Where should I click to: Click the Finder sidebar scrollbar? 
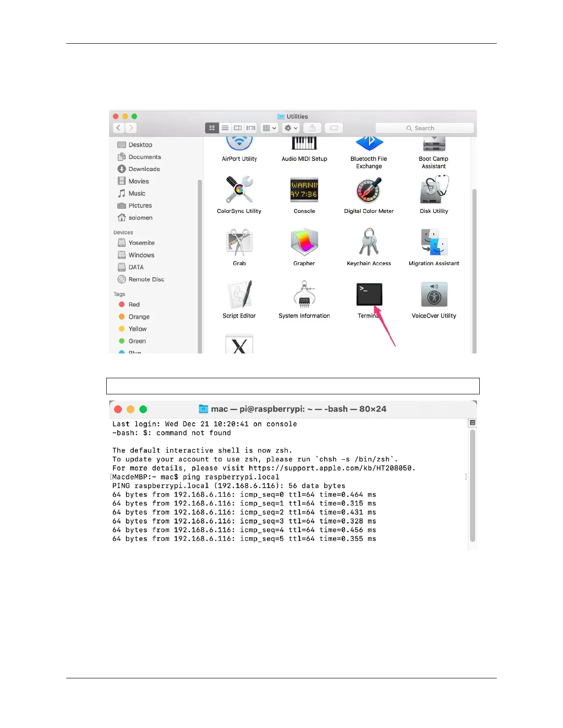(200, 266)
